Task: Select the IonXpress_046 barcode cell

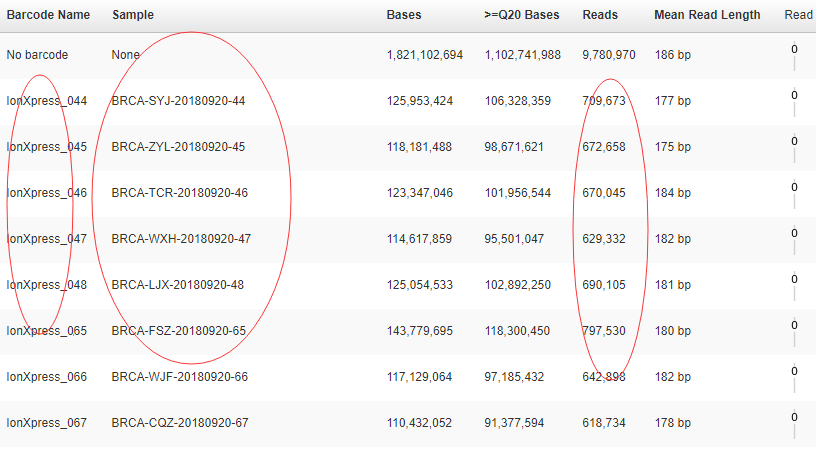Action: click(47, 193)
